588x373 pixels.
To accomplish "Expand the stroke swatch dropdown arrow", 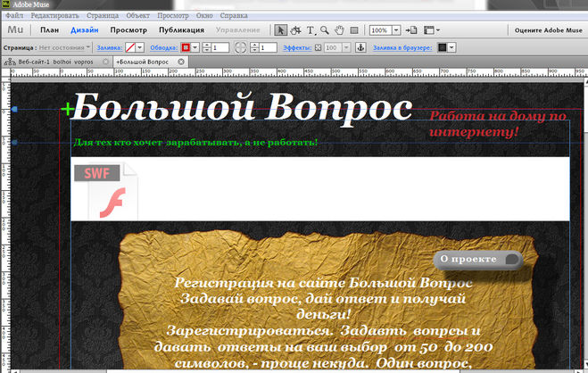I will [195, 47].
